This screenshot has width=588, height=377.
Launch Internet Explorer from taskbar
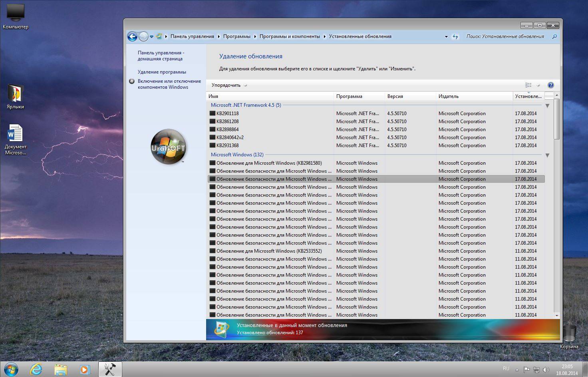[36, 369]
